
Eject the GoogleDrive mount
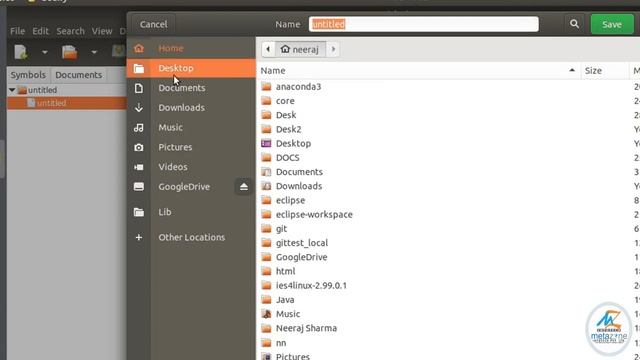(x=244, y=187)
